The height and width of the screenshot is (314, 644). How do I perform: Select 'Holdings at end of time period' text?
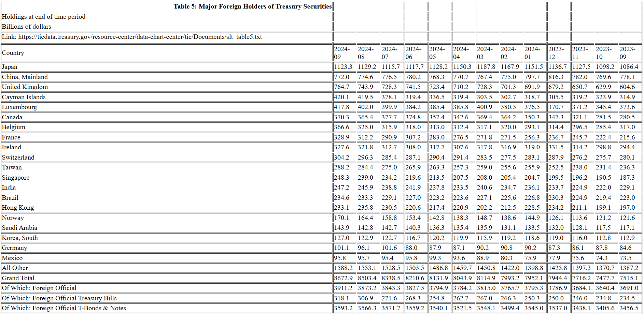pos(44,17)
